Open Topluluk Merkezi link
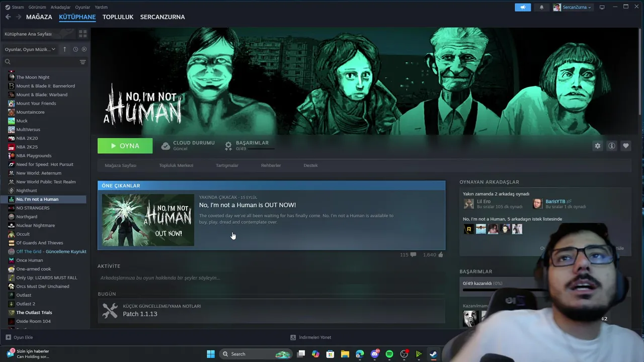 176,165
